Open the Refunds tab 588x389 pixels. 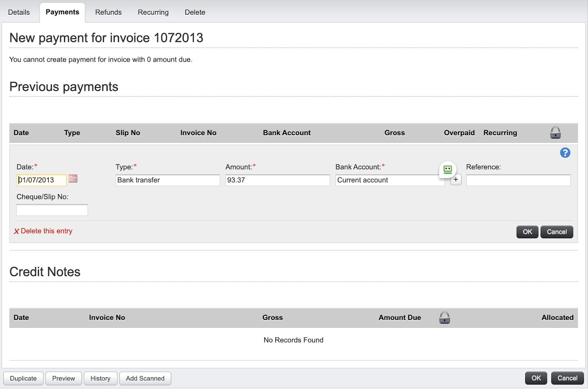(x=108, y=13)
